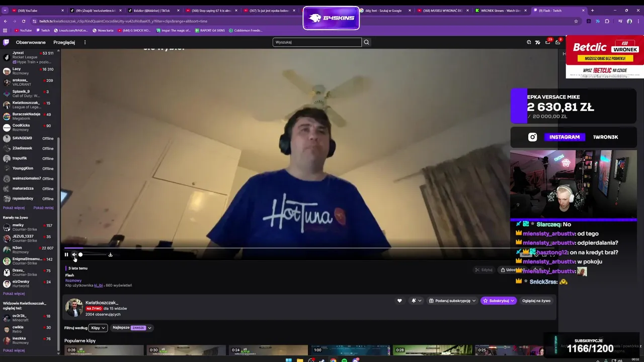The width and height of the screenshot is (644, 362).
Task: Click the search magnifier button
Action: (366, 42)
